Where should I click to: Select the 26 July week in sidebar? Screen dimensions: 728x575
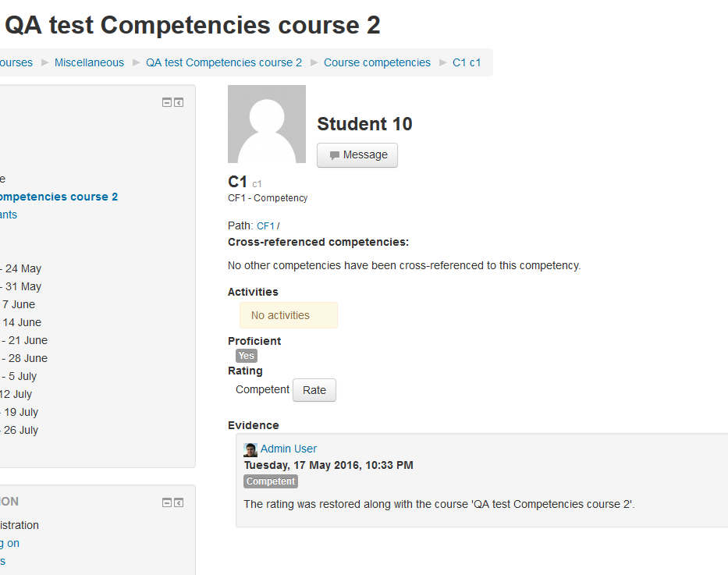tap(19, 430)
